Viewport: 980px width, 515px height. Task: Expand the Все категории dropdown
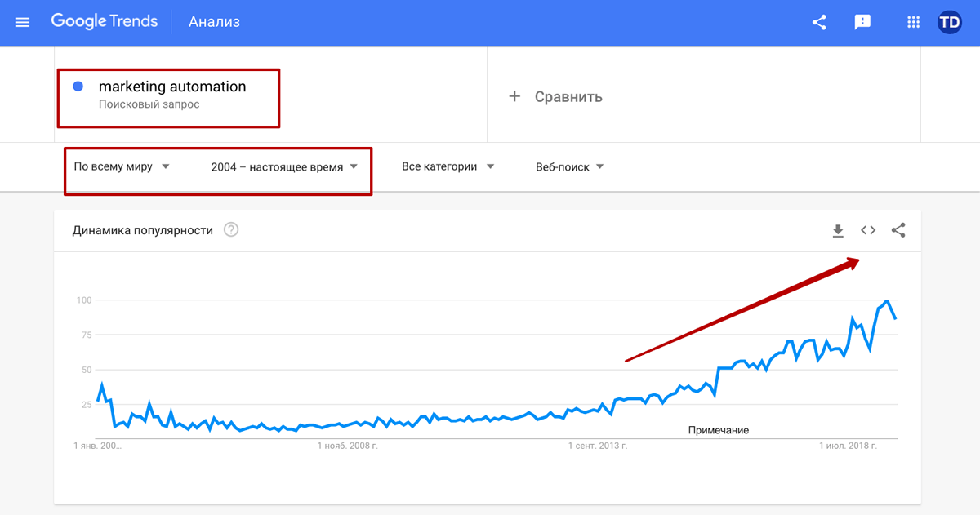pyautogui.click(x=448, y=166)
